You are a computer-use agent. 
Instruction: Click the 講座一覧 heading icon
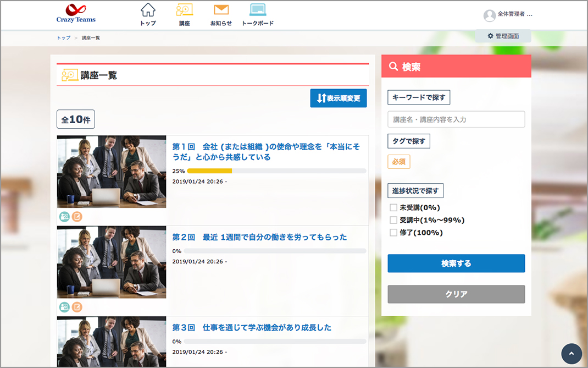(70, 75)
